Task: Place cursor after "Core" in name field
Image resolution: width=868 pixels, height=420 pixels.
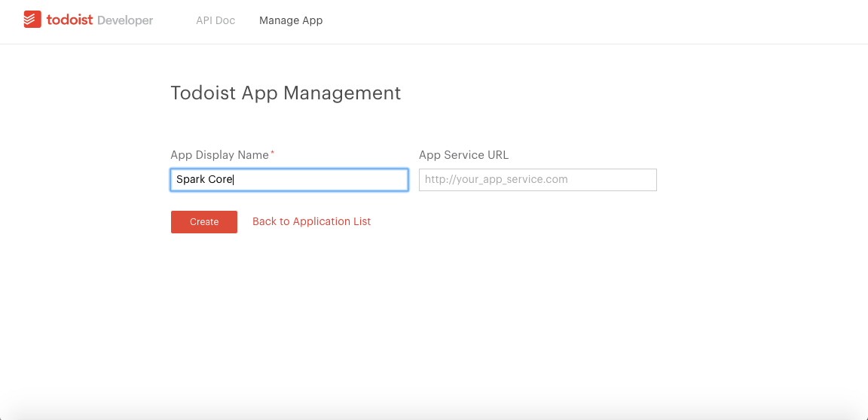Action: click(x=234, y=180)
